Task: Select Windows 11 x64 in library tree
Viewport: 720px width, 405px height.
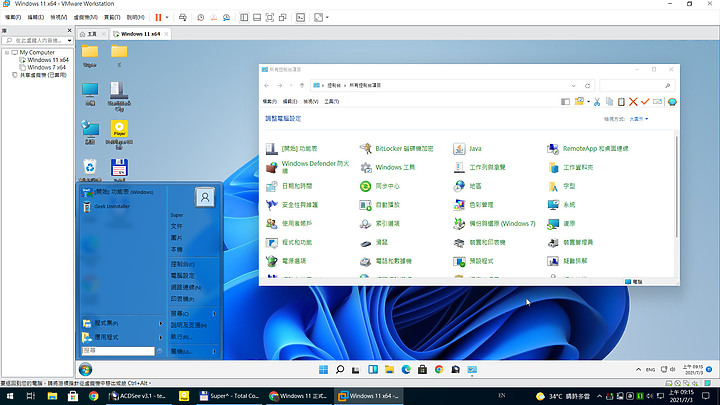Action: pyautogui.click(x=48, y=60)
